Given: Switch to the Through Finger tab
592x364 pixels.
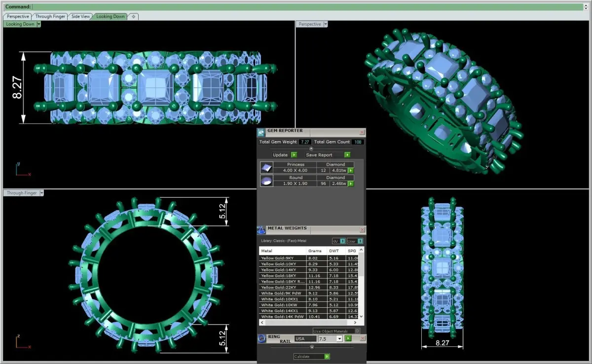Looking at the screenshot, I should pyautogui.click(x=50, y=16).
